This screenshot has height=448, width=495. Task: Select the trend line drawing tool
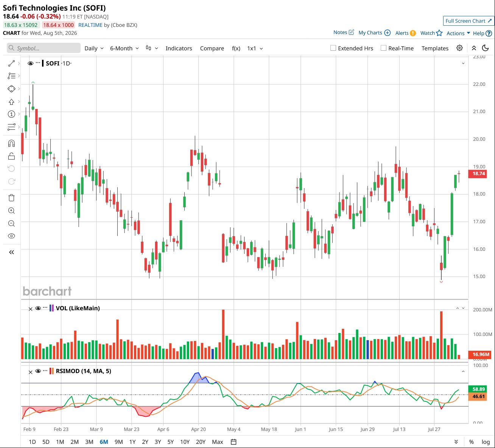point(11,64)
